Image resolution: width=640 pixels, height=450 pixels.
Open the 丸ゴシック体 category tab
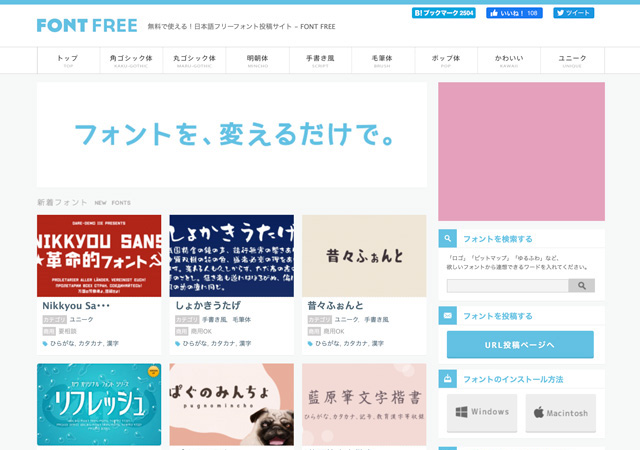pyautogui.click(x=194, y=60)
